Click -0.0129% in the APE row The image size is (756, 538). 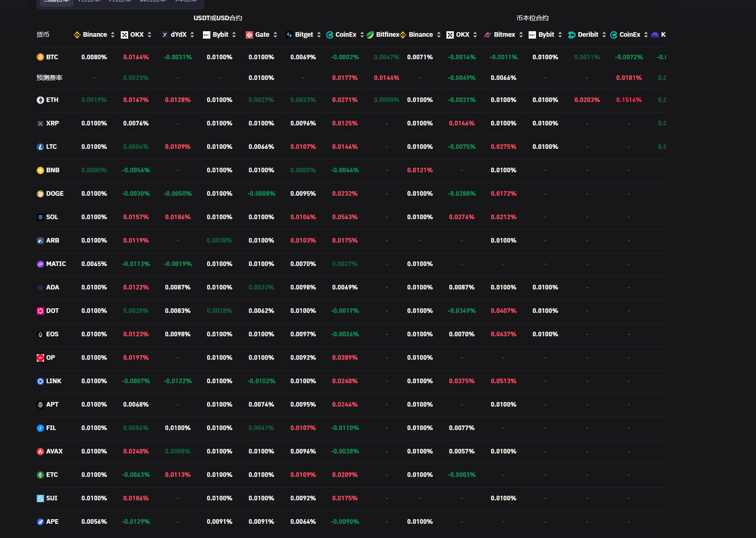coord(136,521)
